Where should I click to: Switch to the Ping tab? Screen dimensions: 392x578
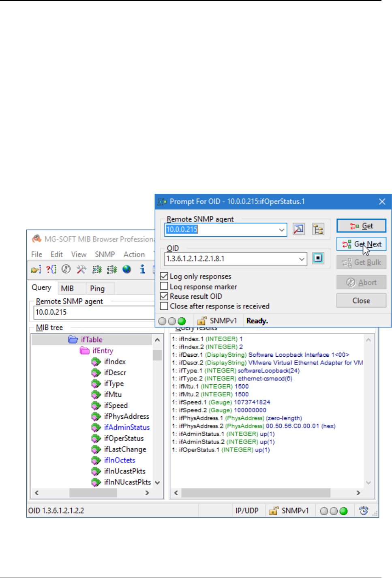click(97, 288)
